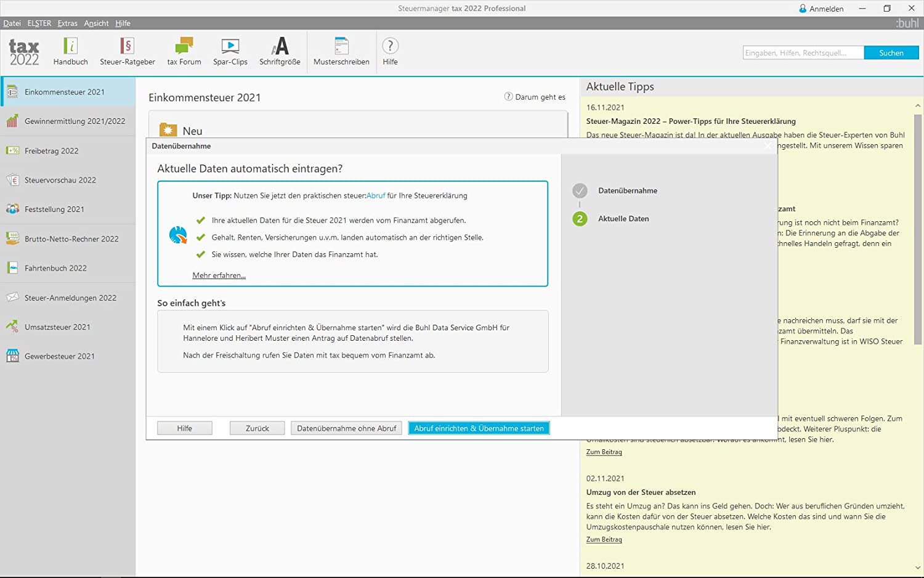
Task: Go back with the Zurück button
Action: coord(257,428)
